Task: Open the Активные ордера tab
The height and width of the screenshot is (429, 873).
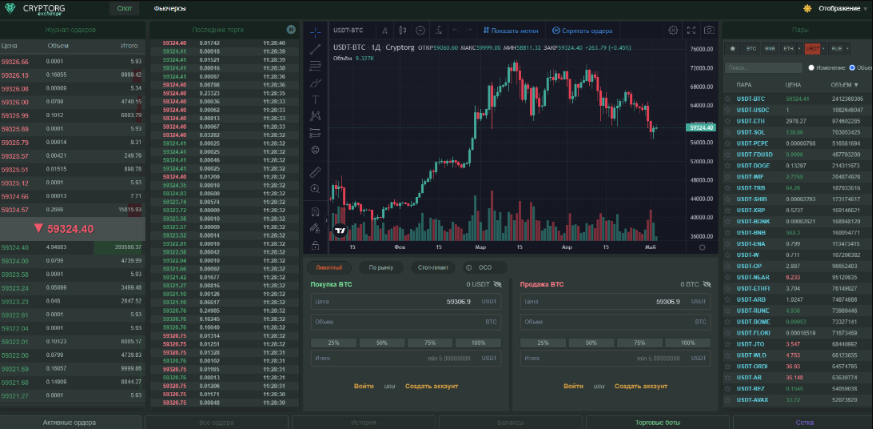Action: click(x=70, y=423)
